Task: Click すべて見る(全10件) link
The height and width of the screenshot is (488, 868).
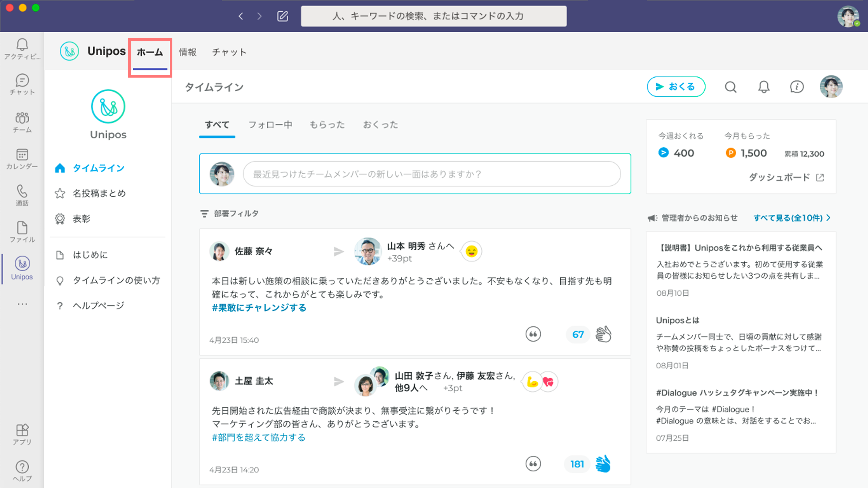Action: click(792, 218)
